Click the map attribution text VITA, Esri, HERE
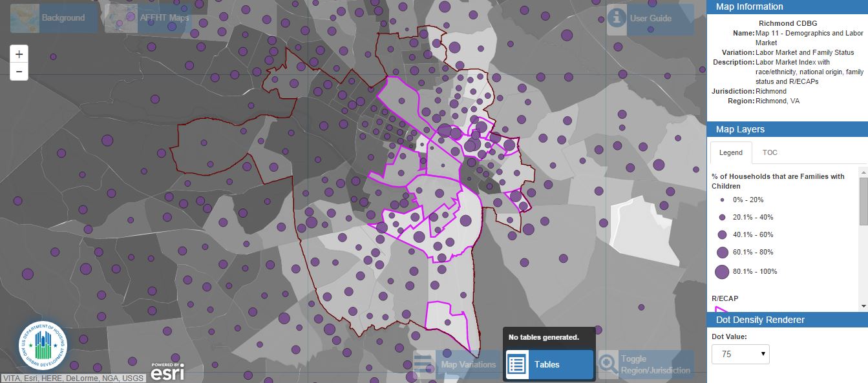 [x=72, y=378]
